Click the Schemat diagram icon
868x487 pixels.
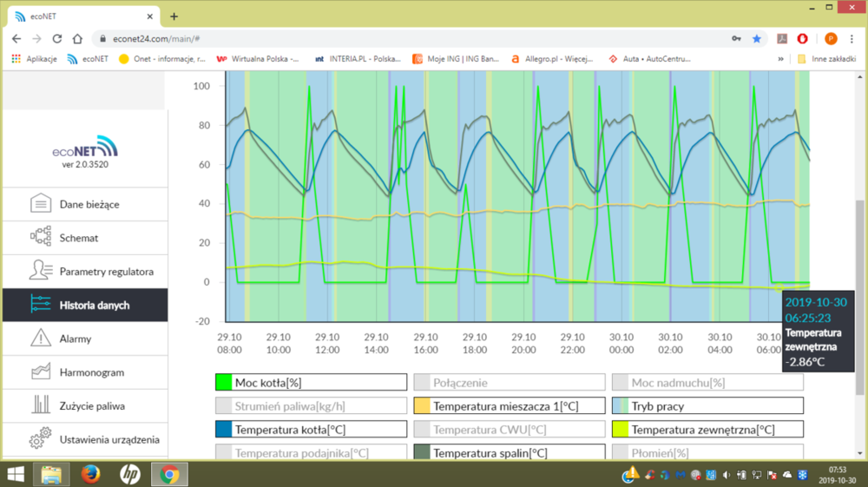(40, 238)
